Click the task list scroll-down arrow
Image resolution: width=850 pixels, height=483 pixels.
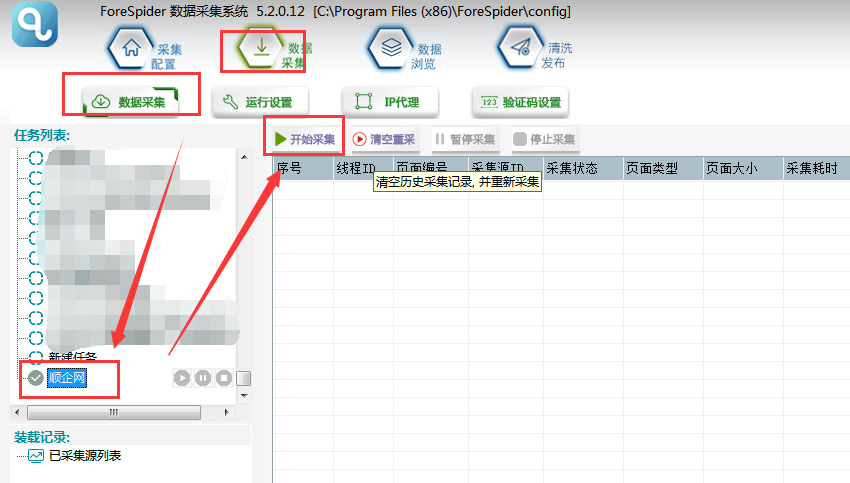tap(244, 396)
